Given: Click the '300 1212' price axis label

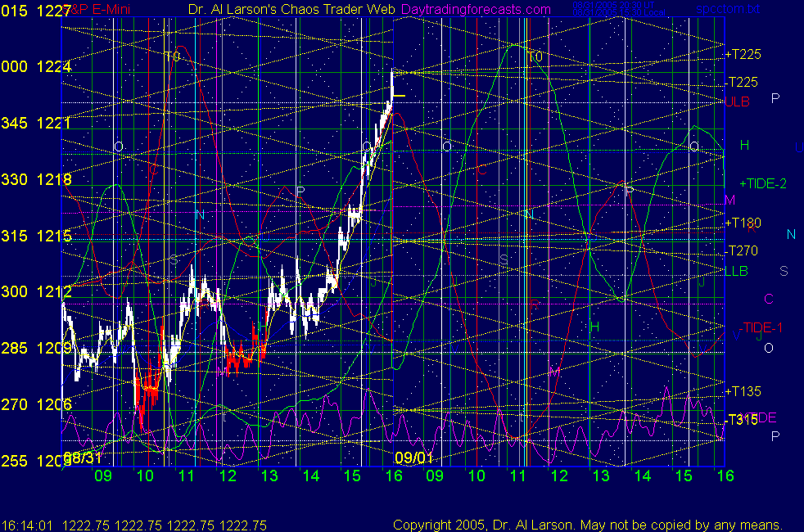Looking at the screenshot, I should (x=36, y=291).
